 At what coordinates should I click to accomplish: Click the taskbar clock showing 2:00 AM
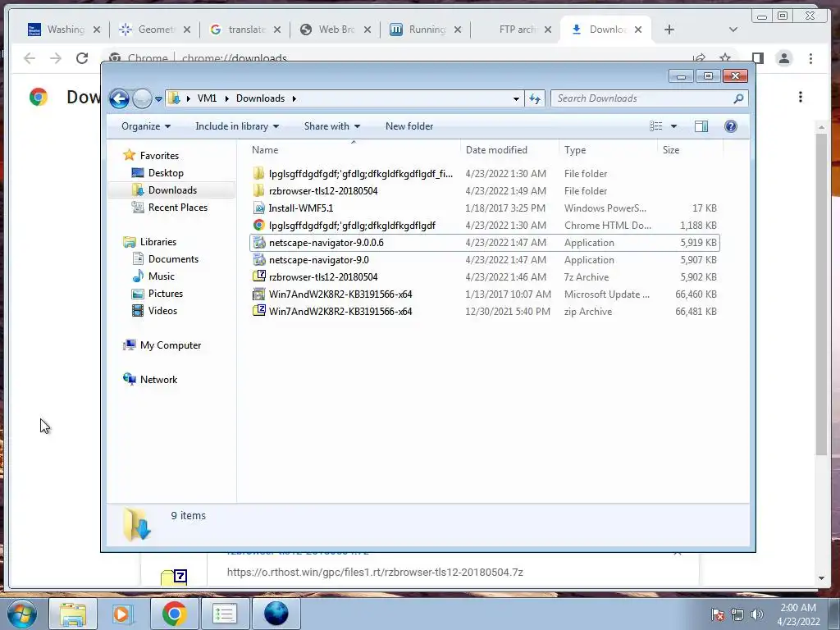pos(798,614)
